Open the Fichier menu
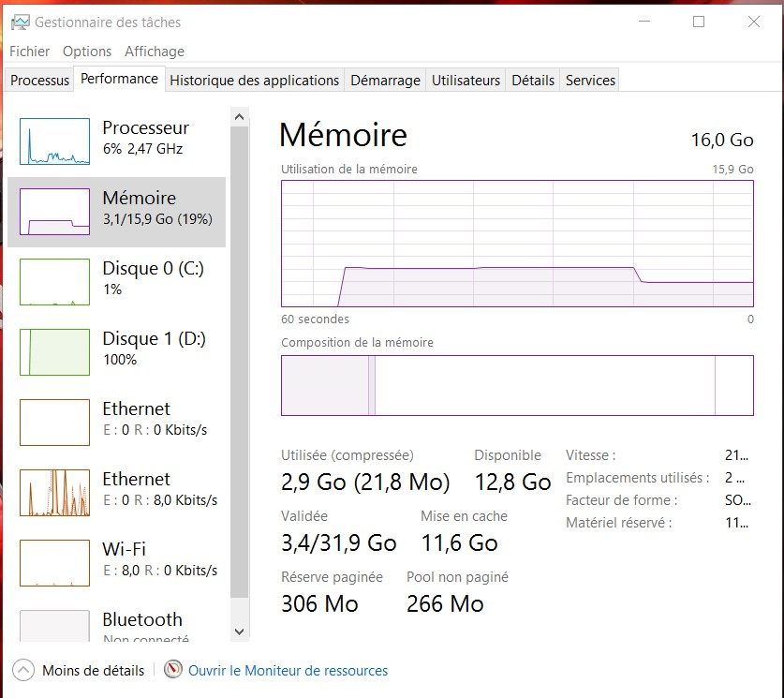Screen dimensions: 784x698 (29, 52)
